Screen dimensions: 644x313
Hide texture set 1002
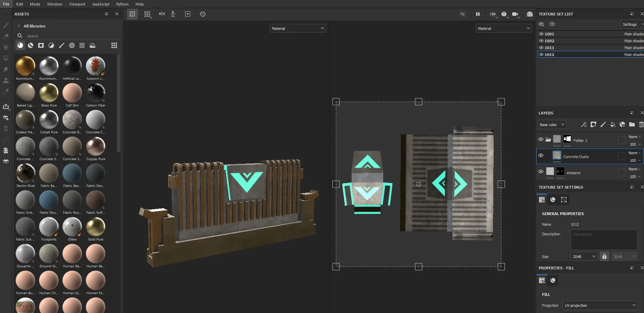[541, 41]
